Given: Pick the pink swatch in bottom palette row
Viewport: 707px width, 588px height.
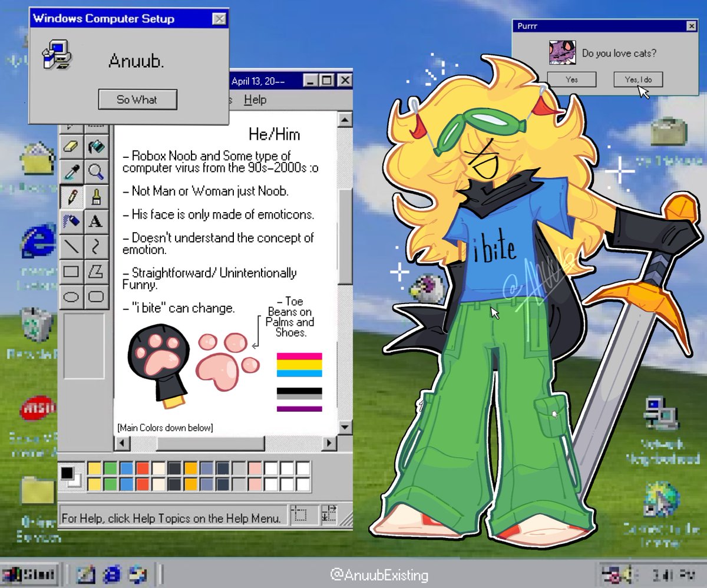Looking at the screenshot, I should point(255,484).
